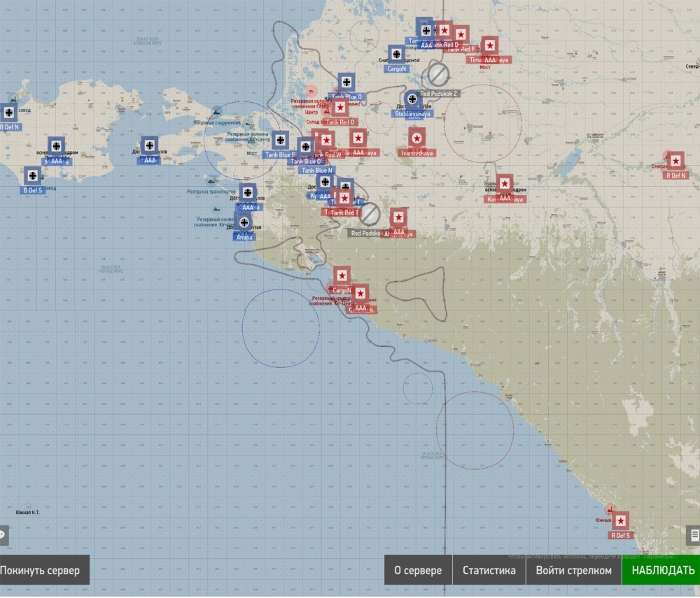Image resolution: width=700 pixels, height=598 pixels.
Task: Choose the blue AAA airfield just above Anapa
Action: pyautogui.click(x=248, y=192)
